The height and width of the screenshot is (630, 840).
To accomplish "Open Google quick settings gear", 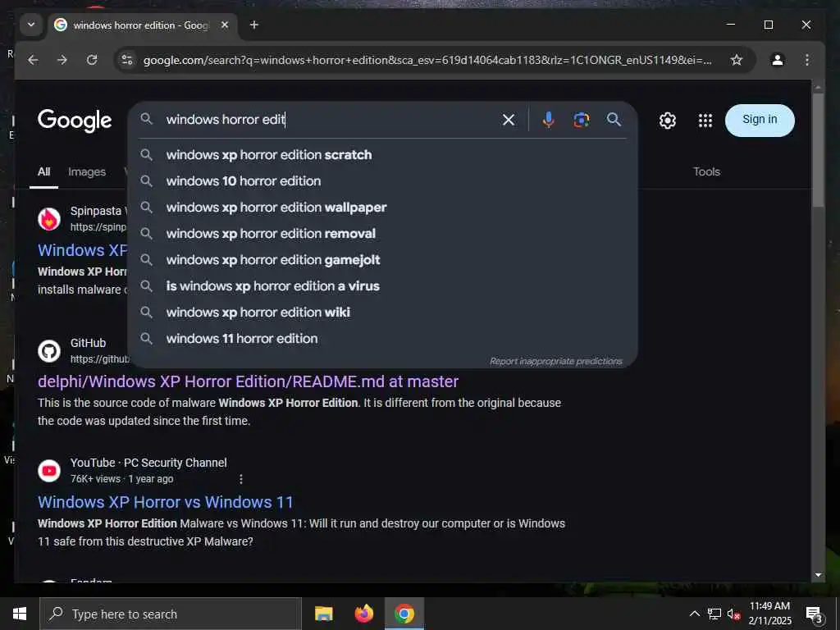I will (x=668, y=121).
